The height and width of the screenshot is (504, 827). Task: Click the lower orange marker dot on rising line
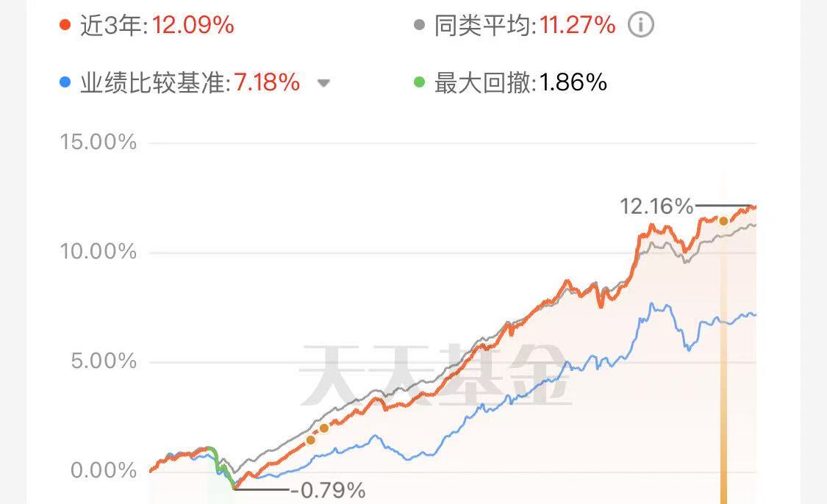(x=311, y=439)
